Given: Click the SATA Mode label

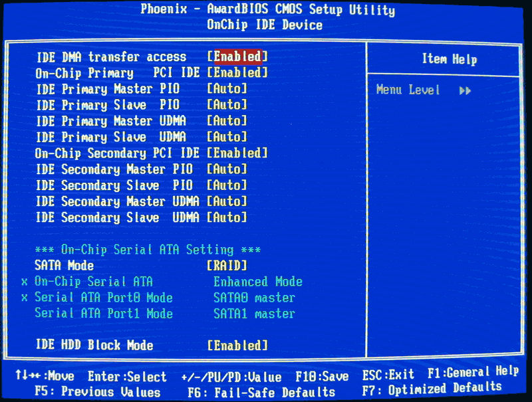Looking at the screenshot, I should [64, 265].
